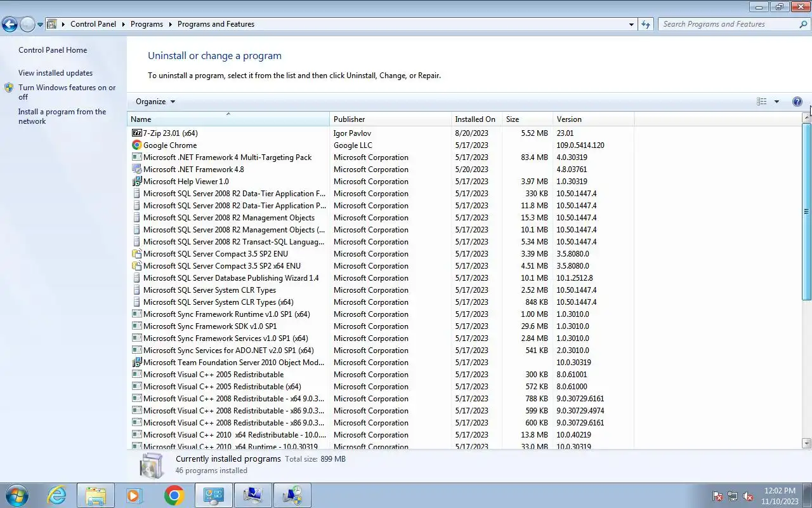Click the Control Panel taskbar button
The width and height of the screenshot is (812, 508).
pos(214,495)
